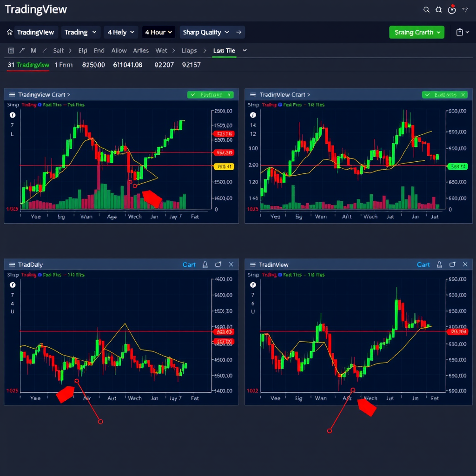Image resolution: width=476 pixels, height=476 pixels.
Task: Click the home icon next to TradingView
Action: [10, 33]
